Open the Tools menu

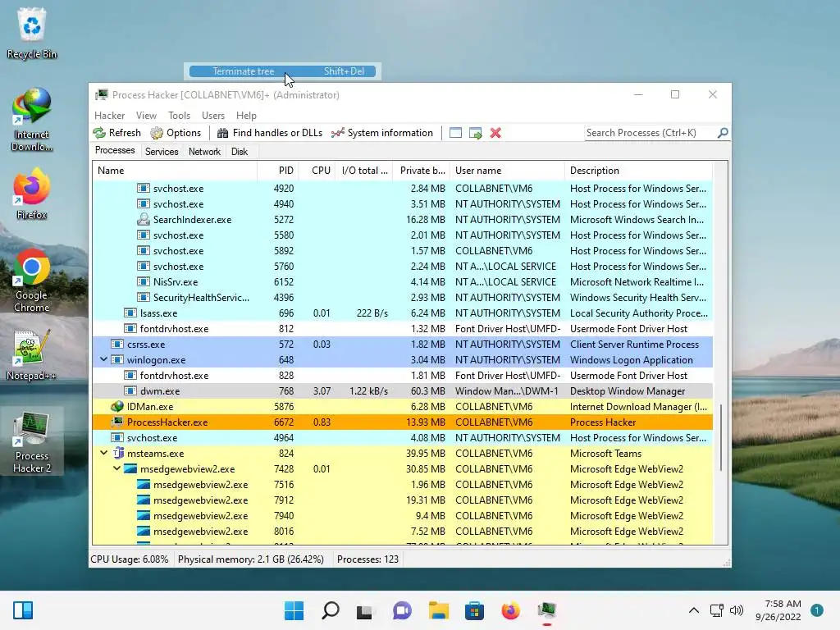(x=179, y=116)
